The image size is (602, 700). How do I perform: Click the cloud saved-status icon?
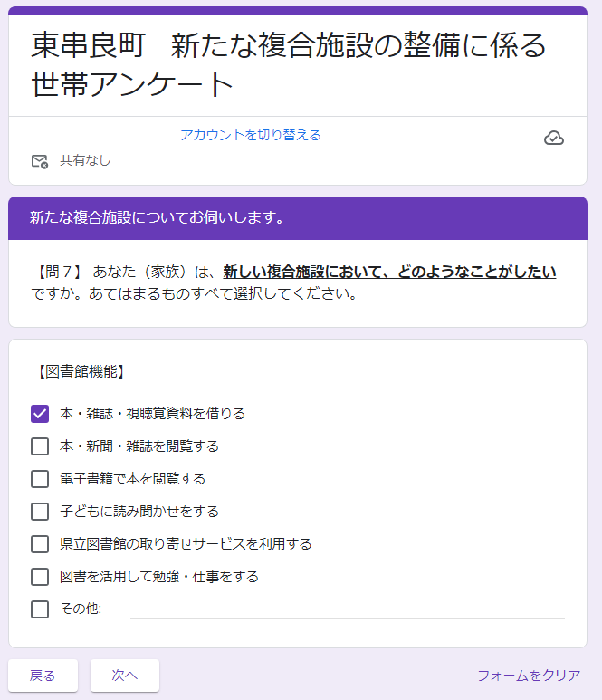[554, 138]
